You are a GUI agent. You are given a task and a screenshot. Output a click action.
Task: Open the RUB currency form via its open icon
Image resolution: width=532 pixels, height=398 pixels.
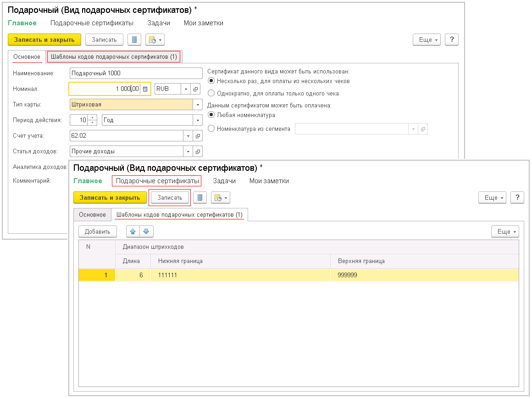pos(195,89)
